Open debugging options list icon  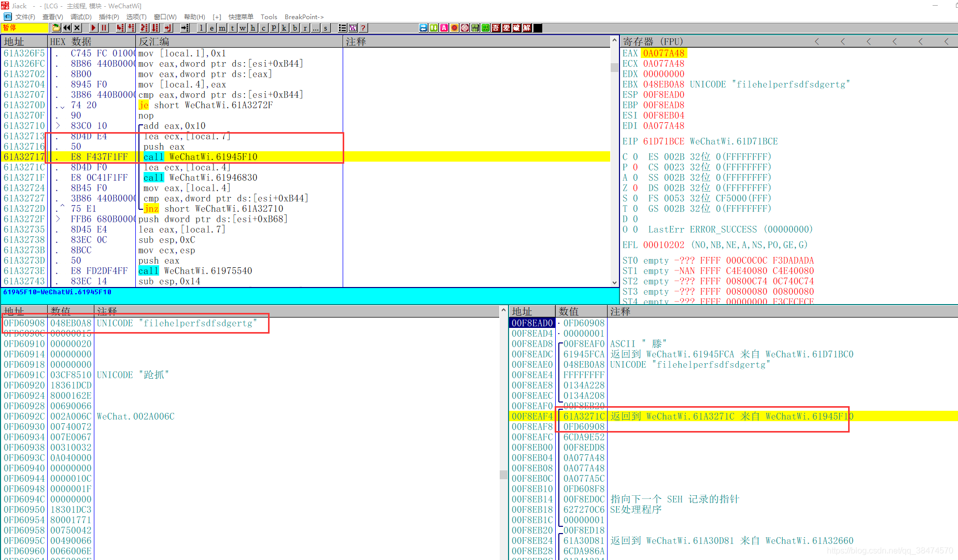(342, 28)
